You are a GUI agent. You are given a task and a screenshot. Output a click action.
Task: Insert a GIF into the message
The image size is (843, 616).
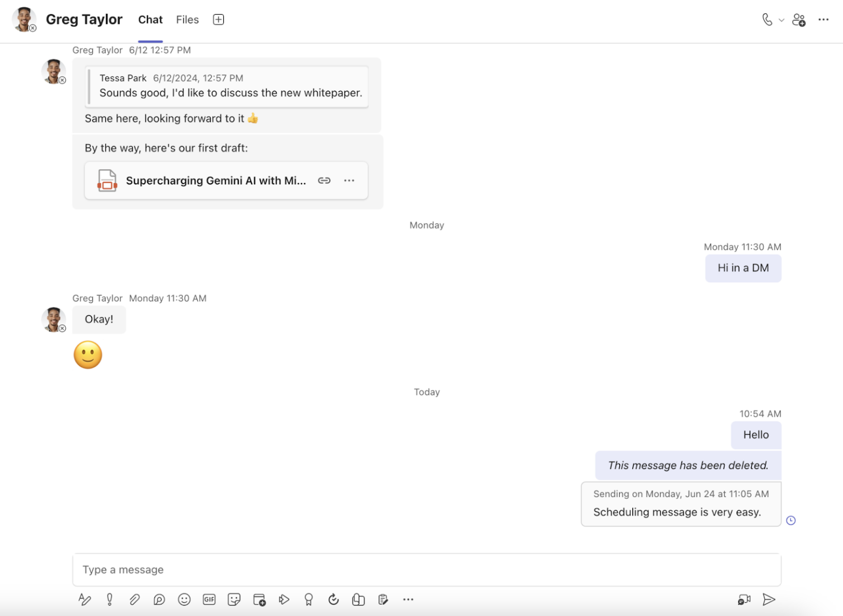tap(209, 599)
